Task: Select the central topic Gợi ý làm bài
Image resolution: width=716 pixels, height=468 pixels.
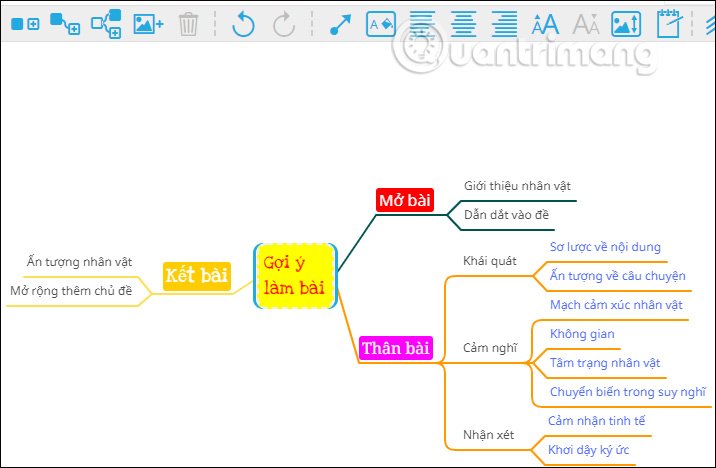Action: [295, 276]
